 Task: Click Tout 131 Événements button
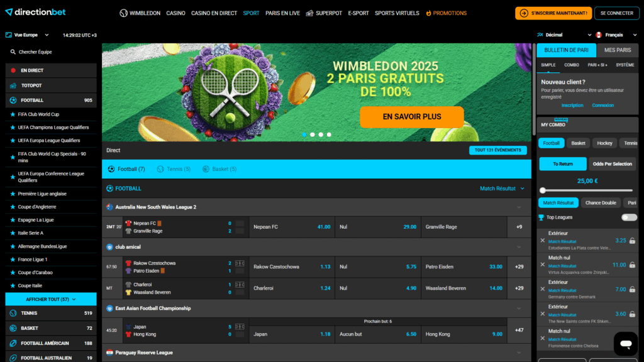[x=498, y=150]
